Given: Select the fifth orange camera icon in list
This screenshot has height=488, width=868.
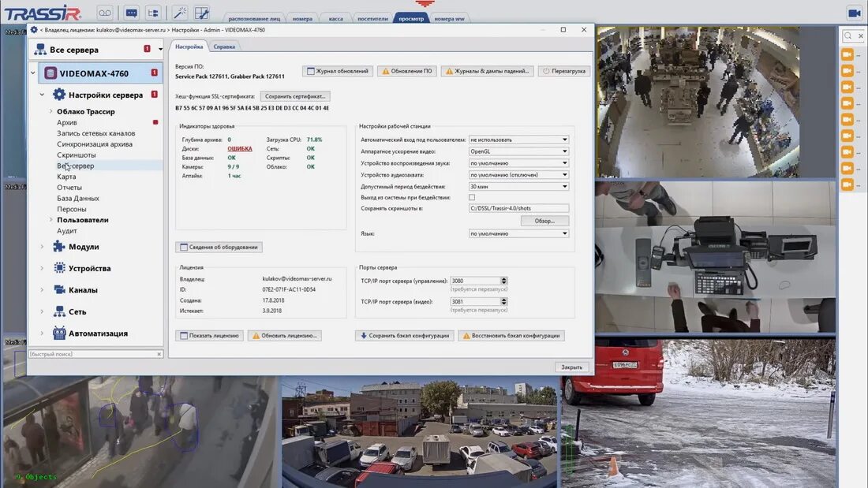Looking at the screenshot, I should (847, 120).
